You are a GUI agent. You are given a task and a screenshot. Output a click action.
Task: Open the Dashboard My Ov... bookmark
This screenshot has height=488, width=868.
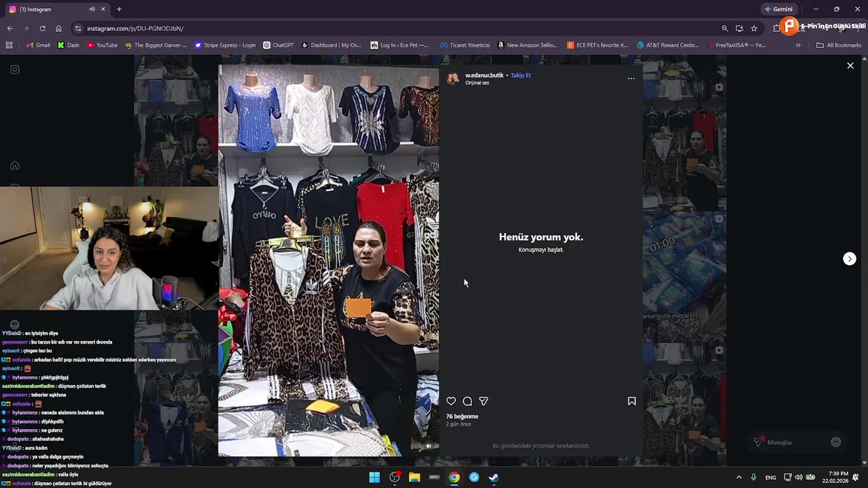click(x=330, y=45)
